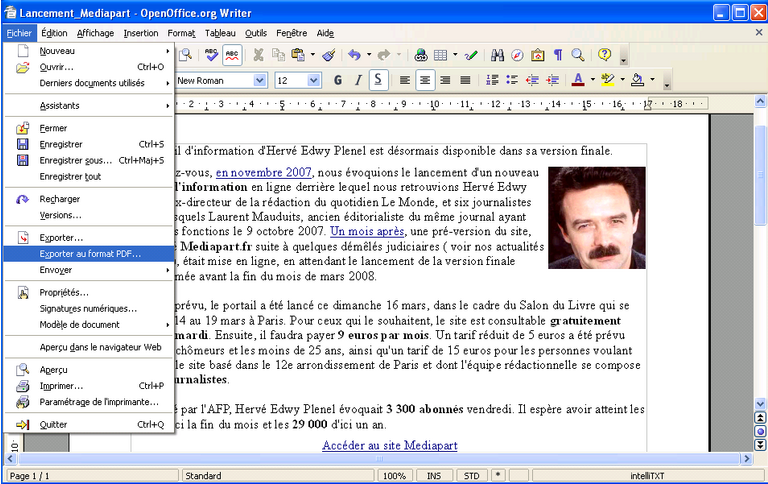The height and width of the screenshot is (484, 768).
Task: Align text left
Action: tap(405, 80)
